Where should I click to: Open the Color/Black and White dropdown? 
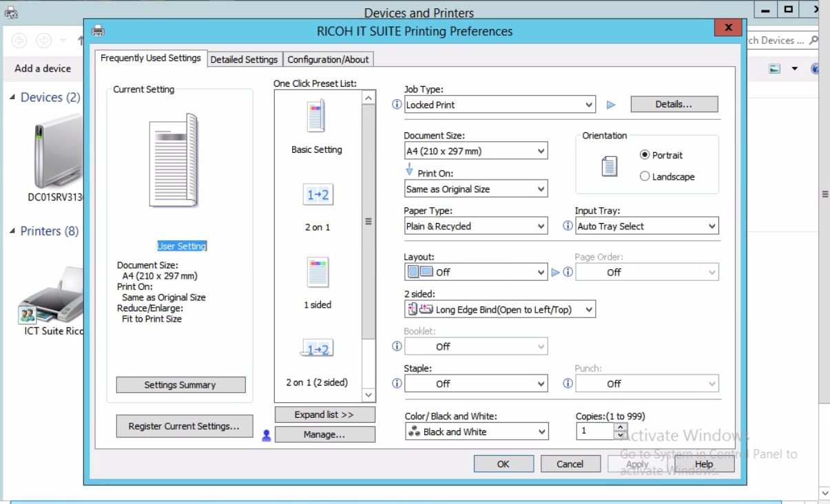(x=477, y=432)
